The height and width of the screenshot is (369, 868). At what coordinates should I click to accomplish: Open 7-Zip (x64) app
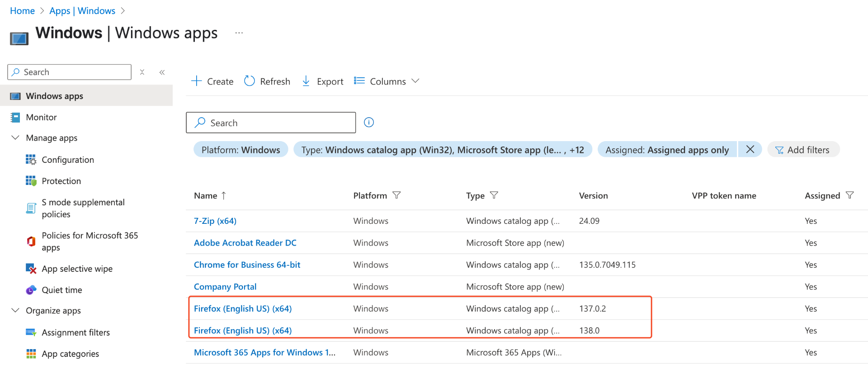(215, 221)
